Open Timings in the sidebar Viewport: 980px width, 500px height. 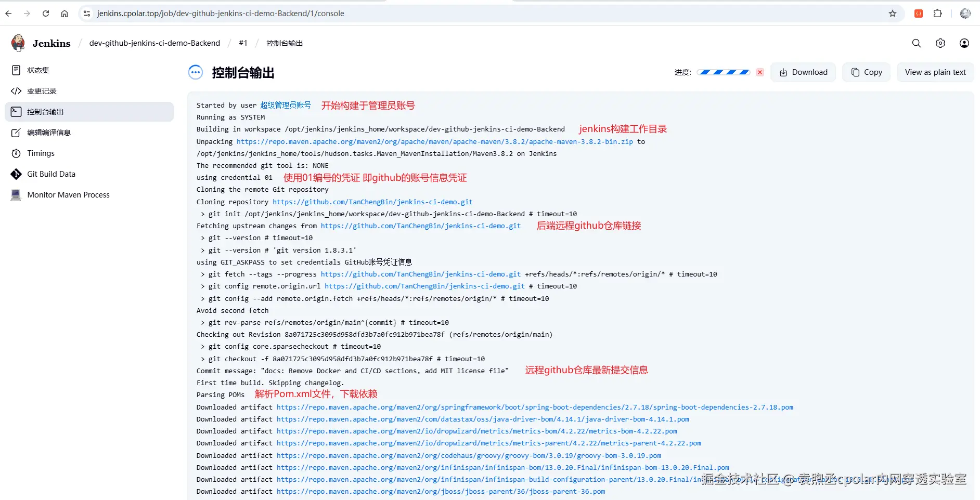tap(89, 153)
